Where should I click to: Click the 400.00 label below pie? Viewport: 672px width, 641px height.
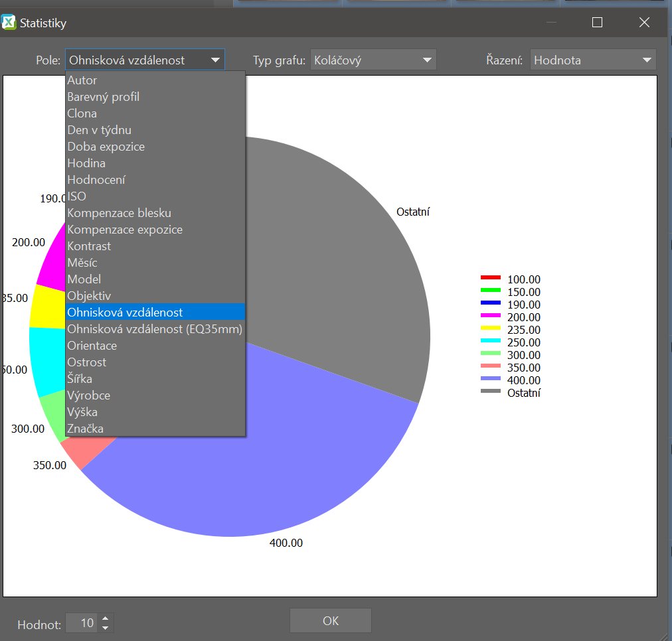(286, 543)
